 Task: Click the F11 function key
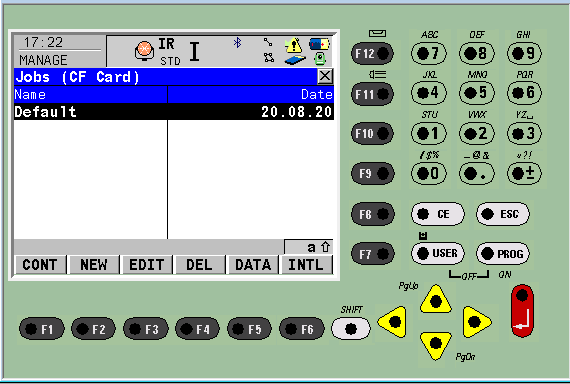[373, 94]
